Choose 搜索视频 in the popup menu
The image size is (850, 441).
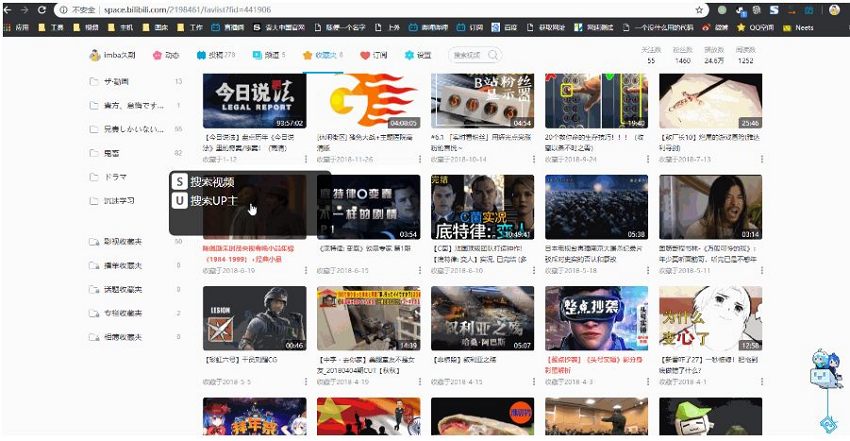click(x=212, y=181)
